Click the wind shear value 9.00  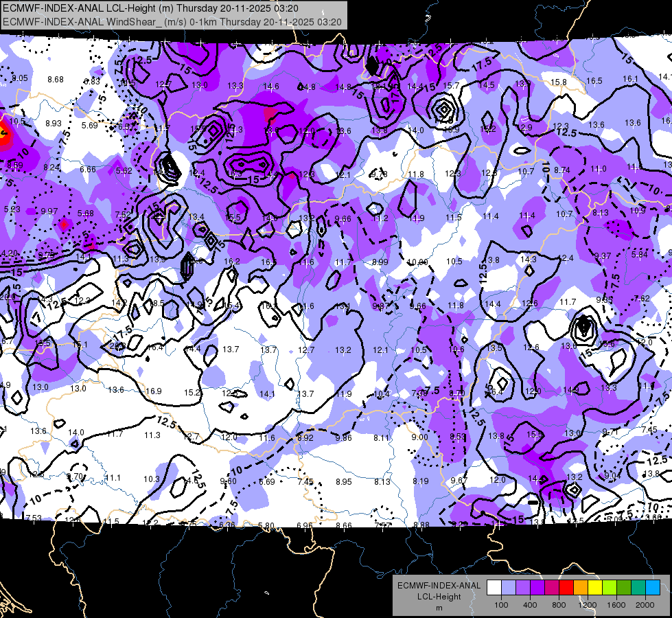tap(419, 437)
